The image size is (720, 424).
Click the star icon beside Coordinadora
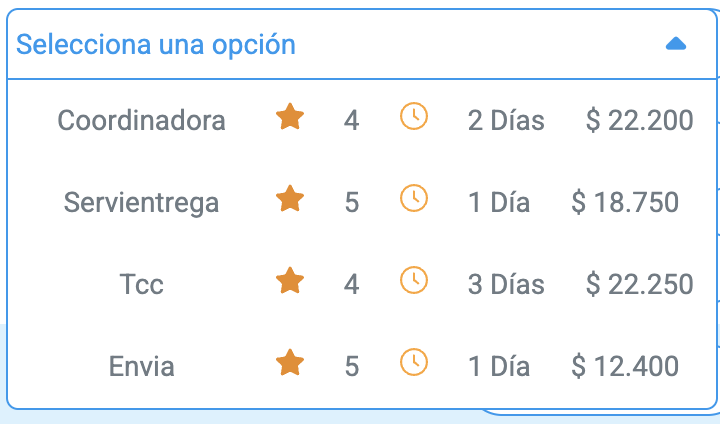tap(290, 116)
